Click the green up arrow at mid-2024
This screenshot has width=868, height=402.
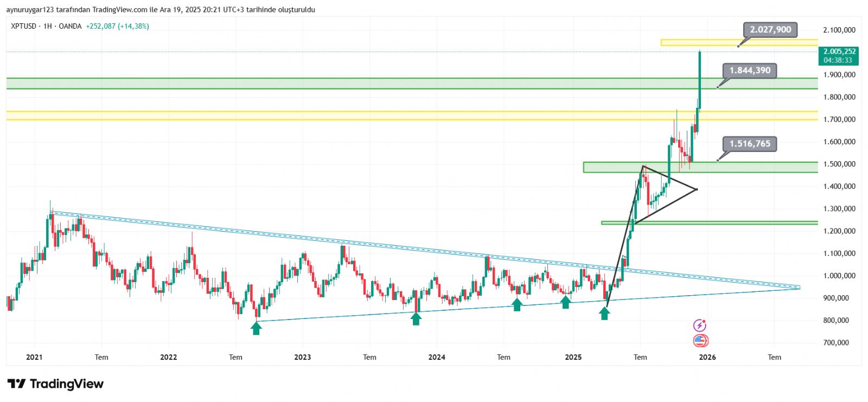pos(517,304)
